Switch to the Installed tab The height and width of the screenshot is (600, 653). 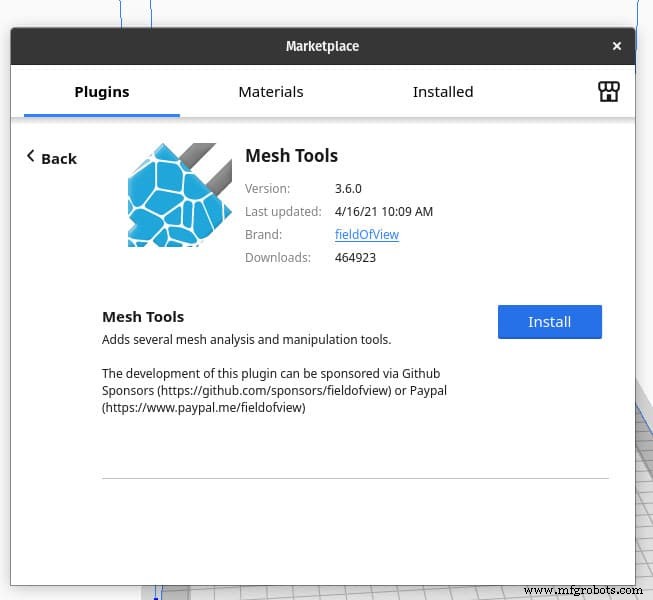tap(443, 92)
